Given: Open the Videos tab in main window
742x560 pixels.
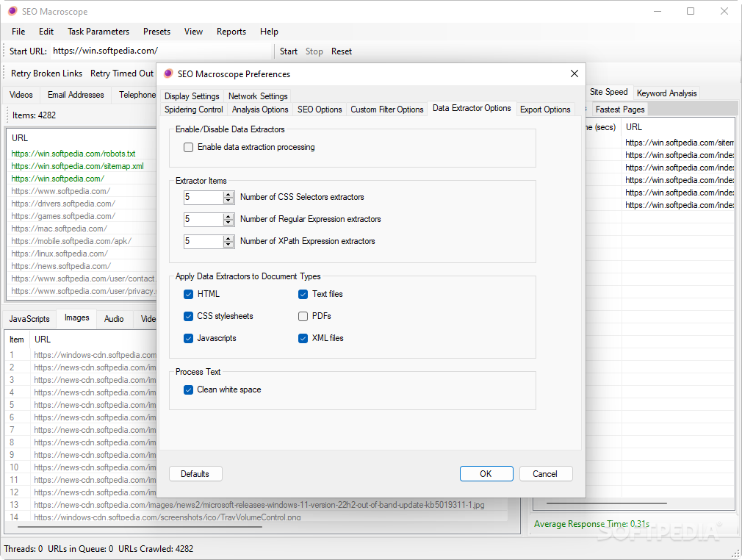Looking at the screenshot, I should (21, 95).
